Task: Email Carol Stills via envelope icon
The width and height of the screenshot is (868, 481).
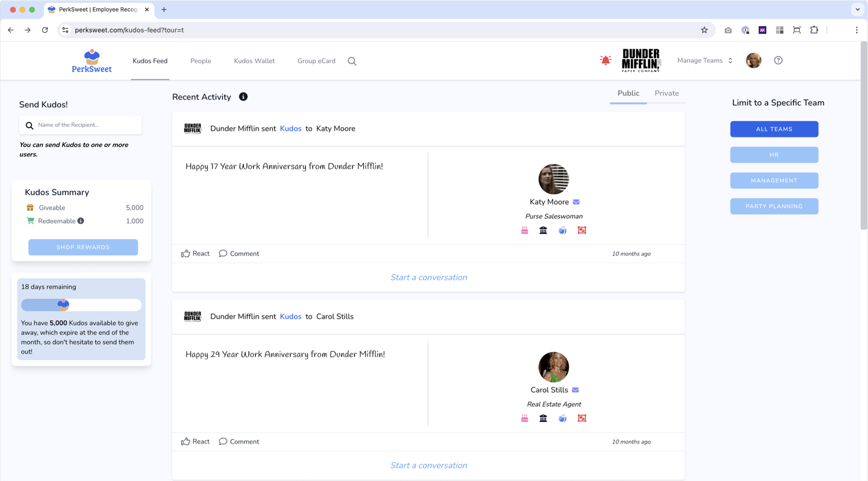Action: coord(575,390)
